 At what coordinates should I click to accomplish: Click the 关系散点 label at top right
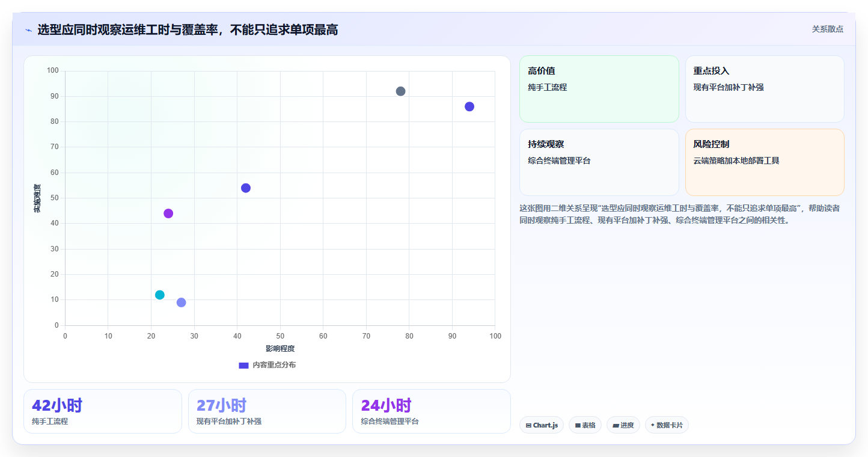click(827, 29)
